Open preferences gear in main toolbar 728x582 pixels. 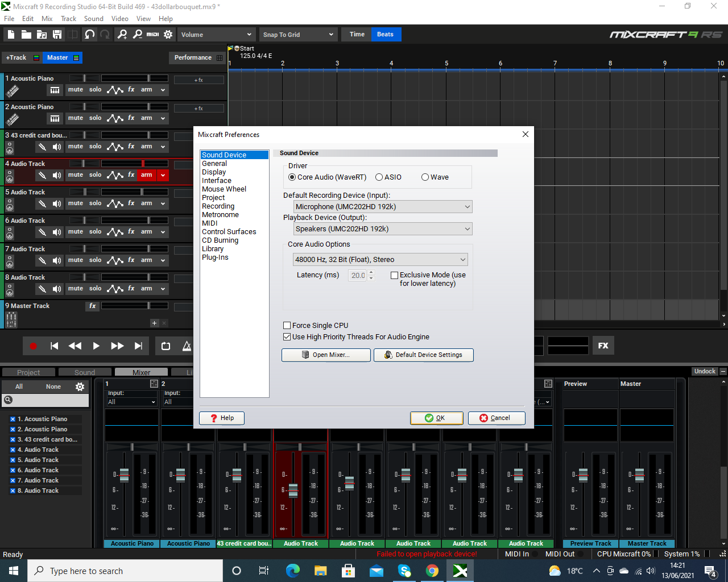pos(168,35)
